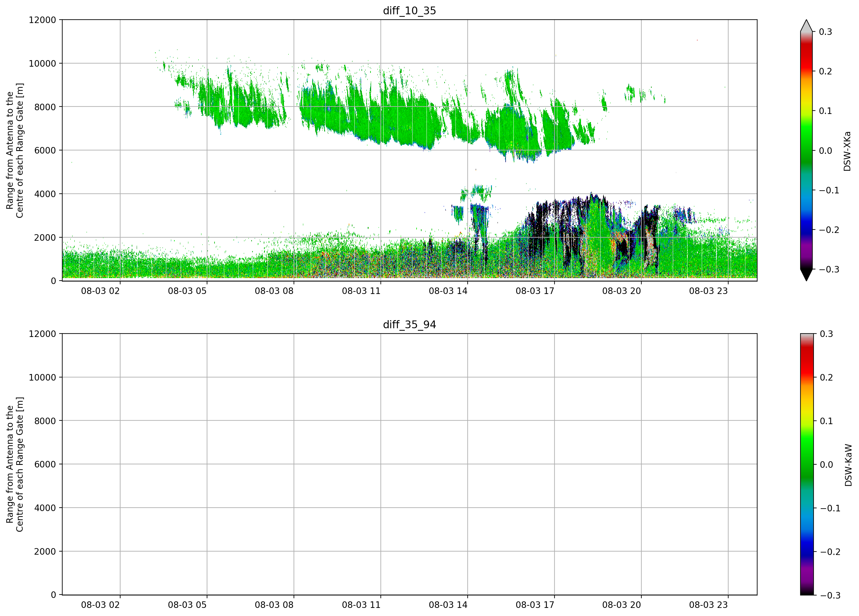Click the 08-03 14 tick label of top plot
Image resolution: width=859 pixels, height=616 pixels.
tap(448, 291)
